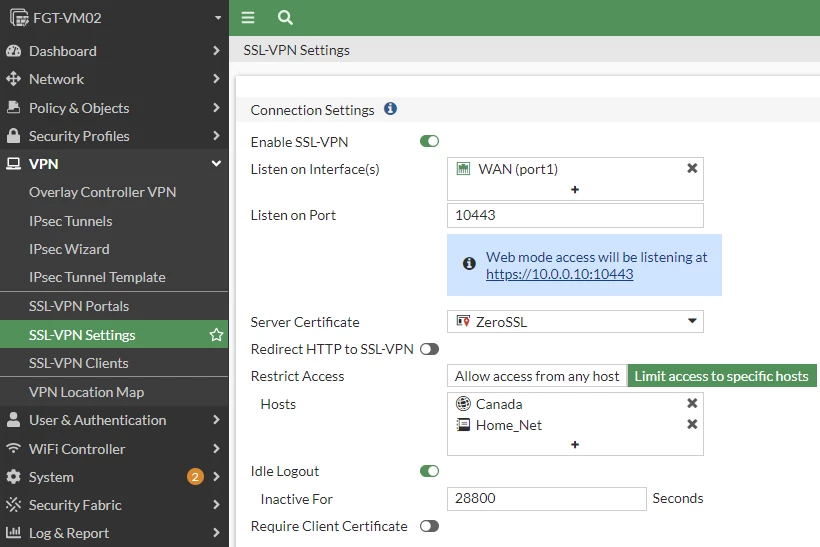The image size is (820, 547).
Task: Click the Security Fabric icon
Action: pos(14,505)
